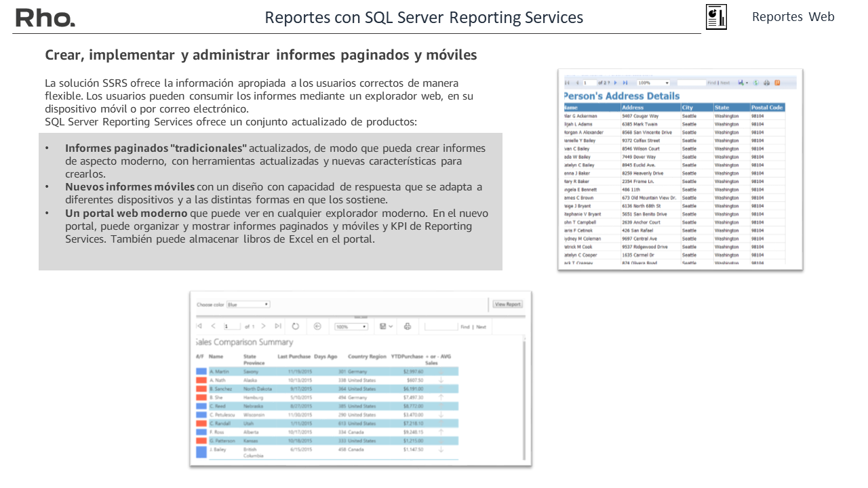Viewport: 868px width, 488px height.
Task: Click Days Ago column header
Action: coord(325,357)
